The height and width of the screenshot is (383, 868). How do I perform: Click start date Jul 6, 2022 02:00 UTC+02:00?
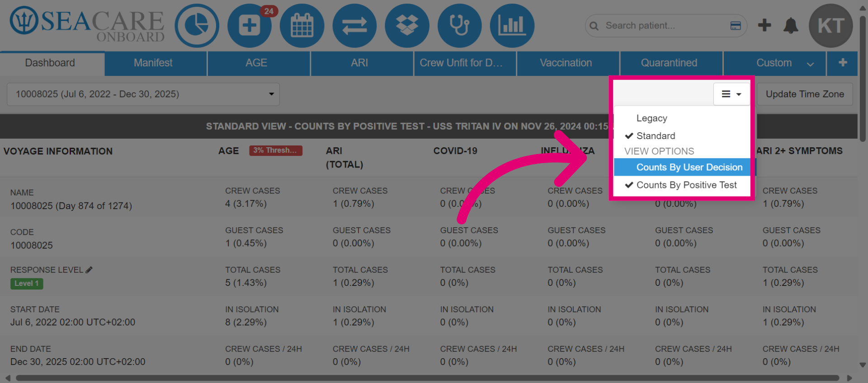pos(73,322)
